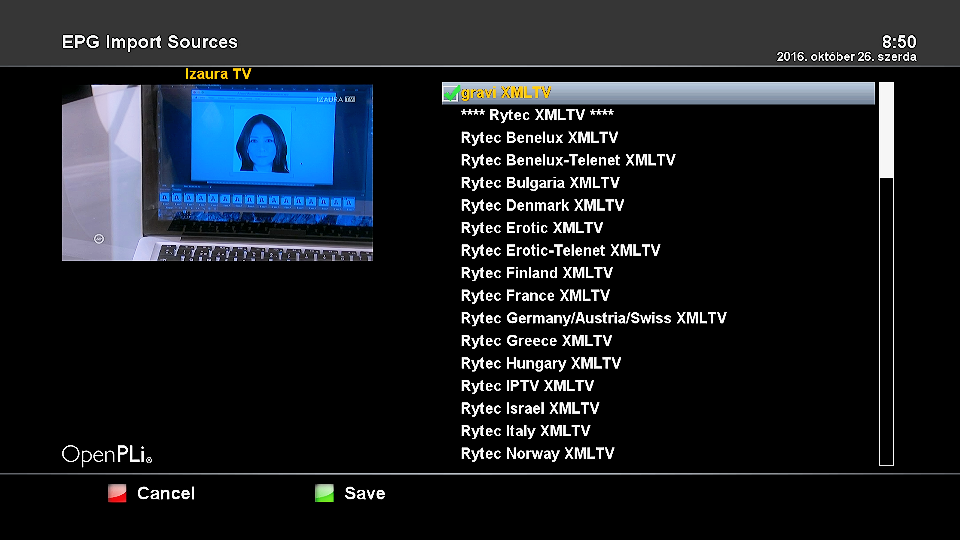960x540 pixels.
Task: Click the Cancel label
Action: click(166, 493)
